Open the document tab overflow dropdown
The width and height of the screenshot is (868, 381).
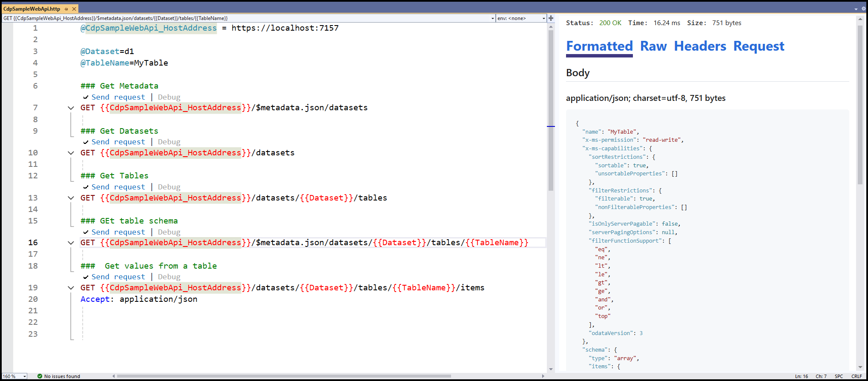[x=856, y=9]
